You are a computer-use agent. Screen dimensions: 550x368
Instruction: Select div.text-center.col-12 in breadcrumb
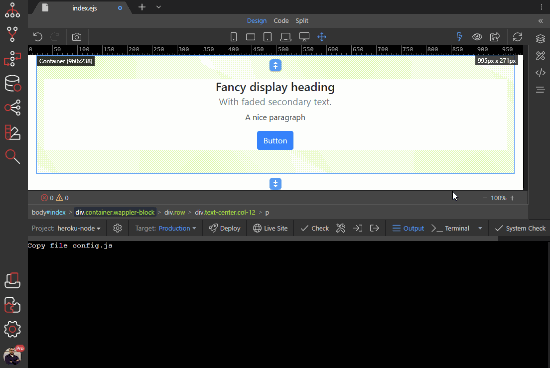coord(225,213)
